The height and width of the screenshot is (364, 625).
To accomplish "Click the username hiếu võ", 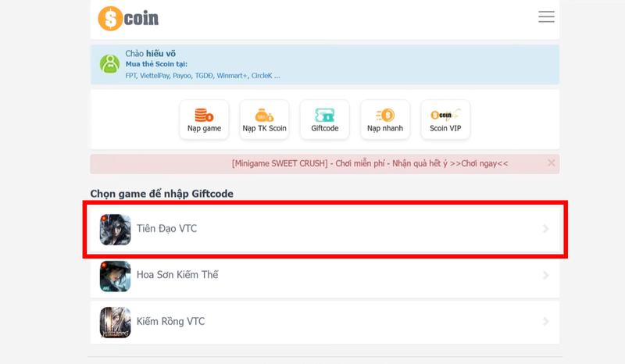I will [161, 53].
